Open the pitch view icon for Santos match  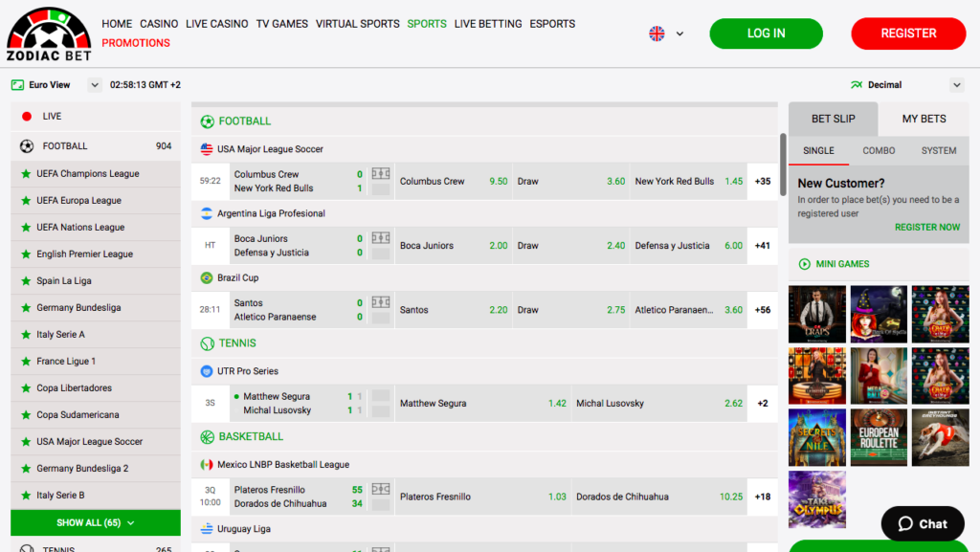pyautogui.click(x=381, y=302)
